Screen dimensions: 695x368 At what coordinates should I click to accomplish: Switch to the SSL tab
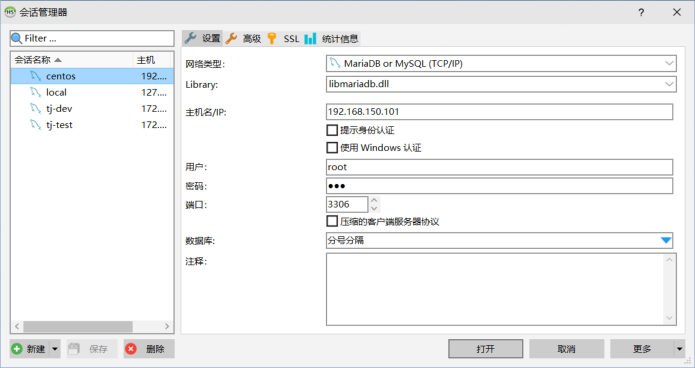[284, 39]
